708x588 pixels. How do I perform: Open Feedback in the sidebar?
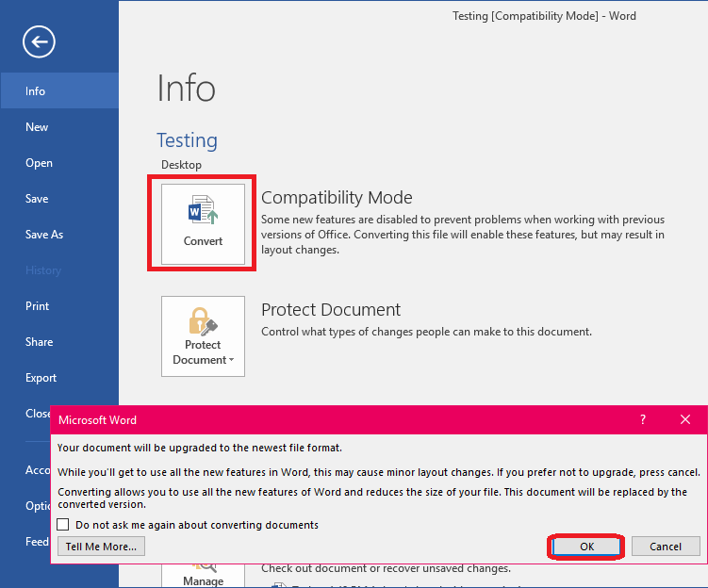pyautogui.click(x=37, y=542)
